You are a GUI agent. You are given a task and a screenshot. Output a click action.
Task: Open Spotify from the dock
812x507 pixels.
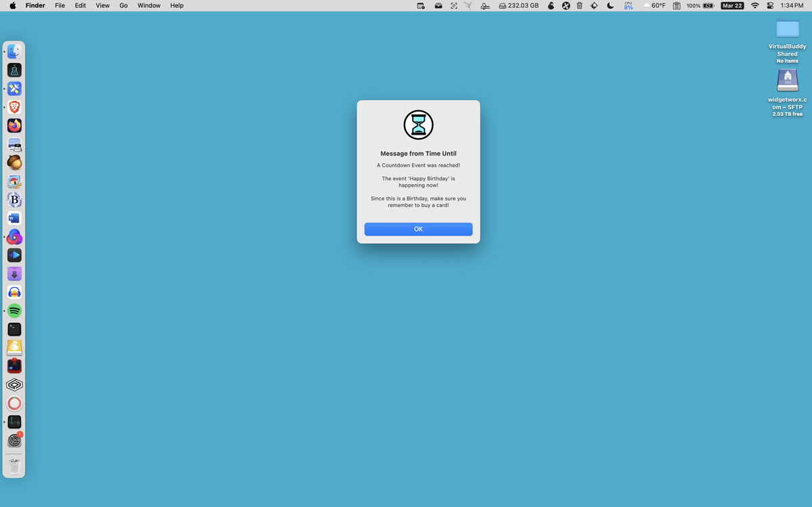(x=14, y=311)
